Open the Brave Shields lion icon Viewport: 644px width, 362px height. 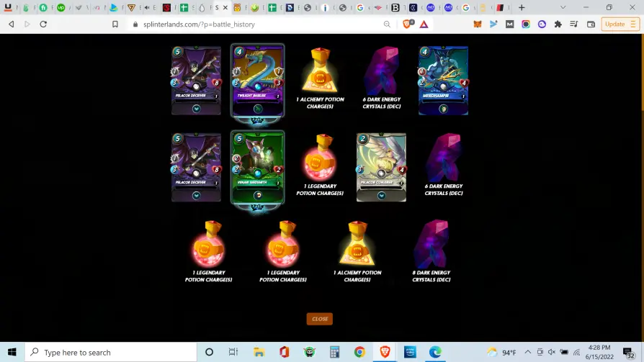point(408,24)
